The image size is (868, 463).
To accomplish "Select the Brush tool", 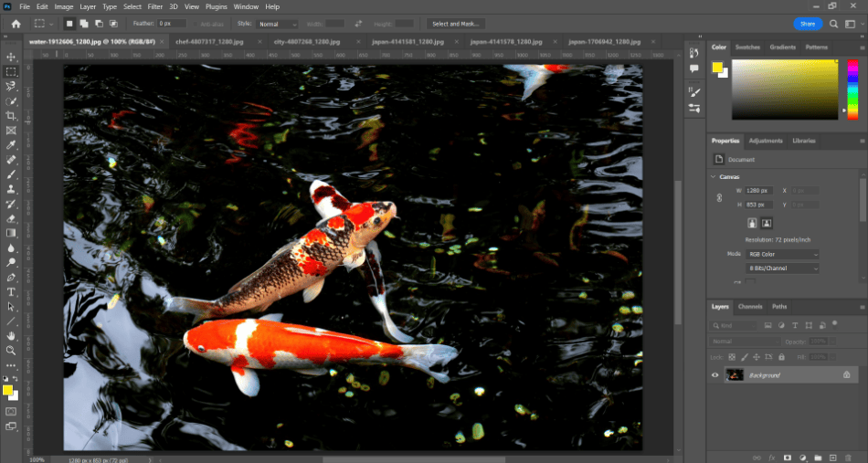I will point(11,174).
